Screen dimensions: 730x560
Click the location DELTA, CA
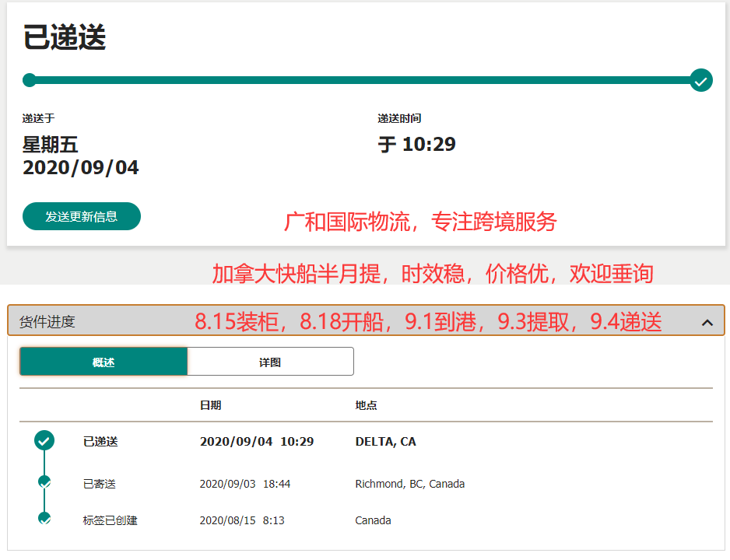pos(385,442)
